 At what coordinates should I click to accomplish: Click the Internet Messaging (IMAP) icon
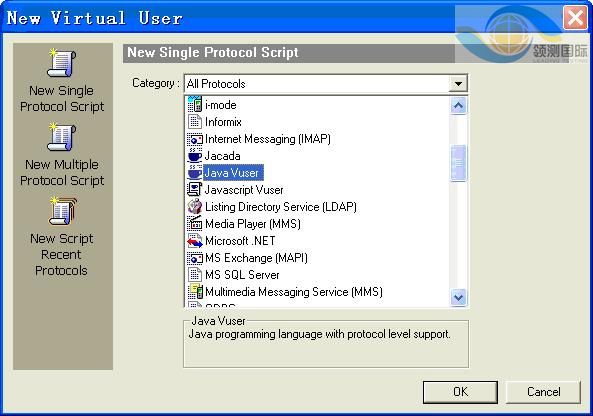(x=195, y=139)
